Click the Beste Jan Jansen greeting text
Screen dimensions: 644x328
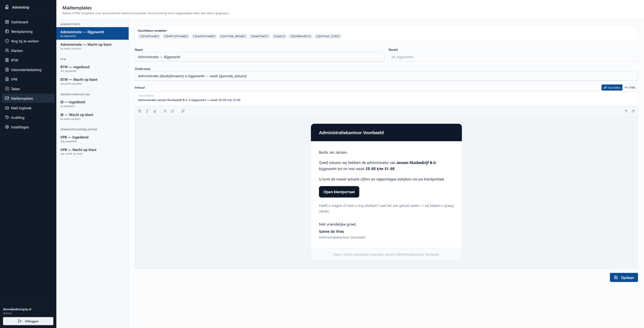tap(333, 153)
